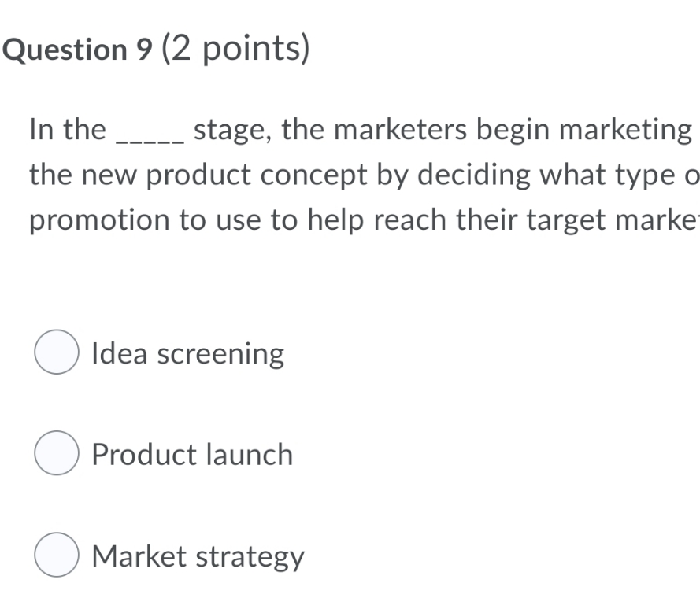
Task: Click the "Product launch" option label
Action: point(191,455)
